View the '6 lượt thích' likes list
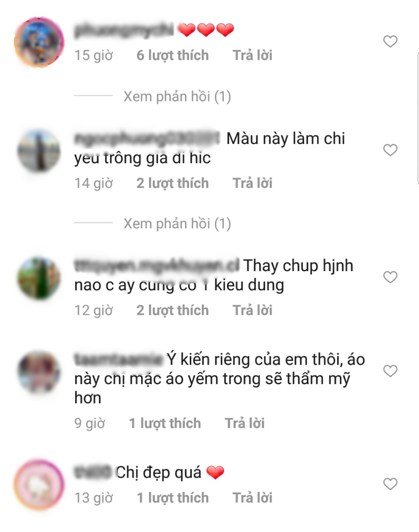 click(172, 55)
